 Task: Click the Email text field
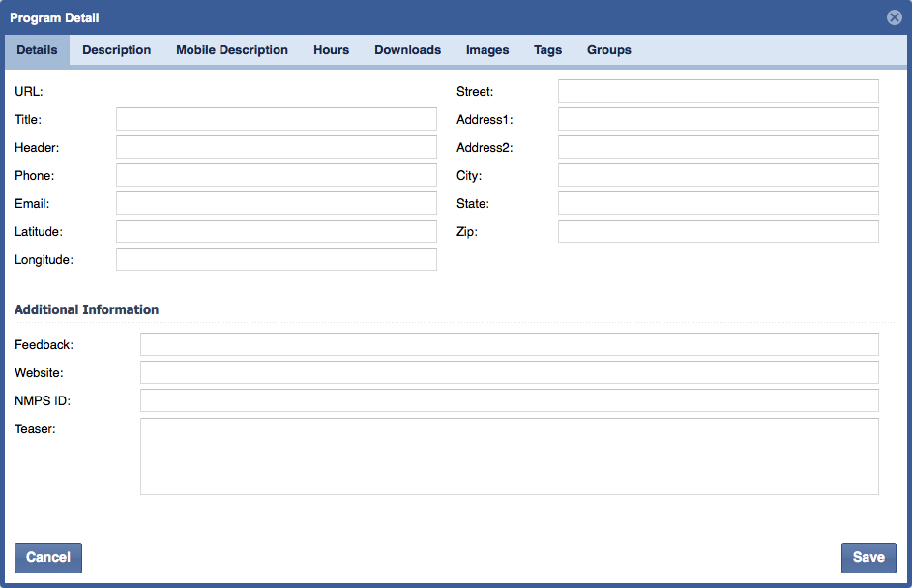click(277, 203)
